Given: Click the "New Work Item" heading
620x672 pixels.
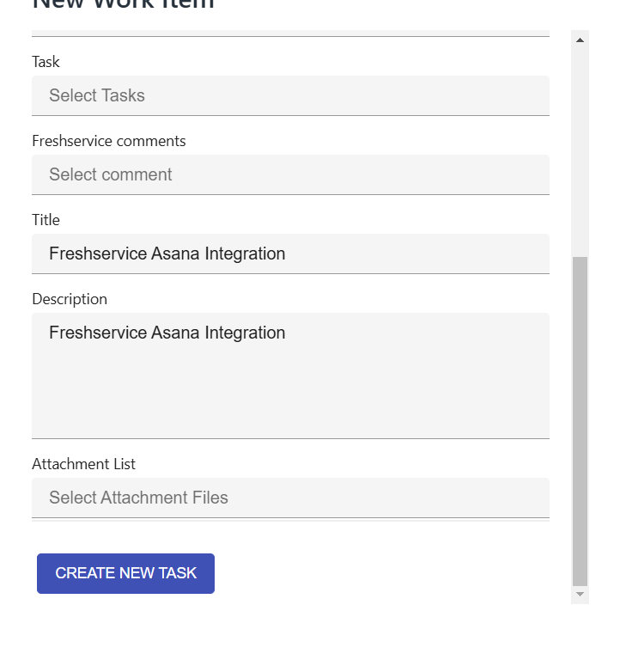Looking at the screenshot, I should 123,4.
